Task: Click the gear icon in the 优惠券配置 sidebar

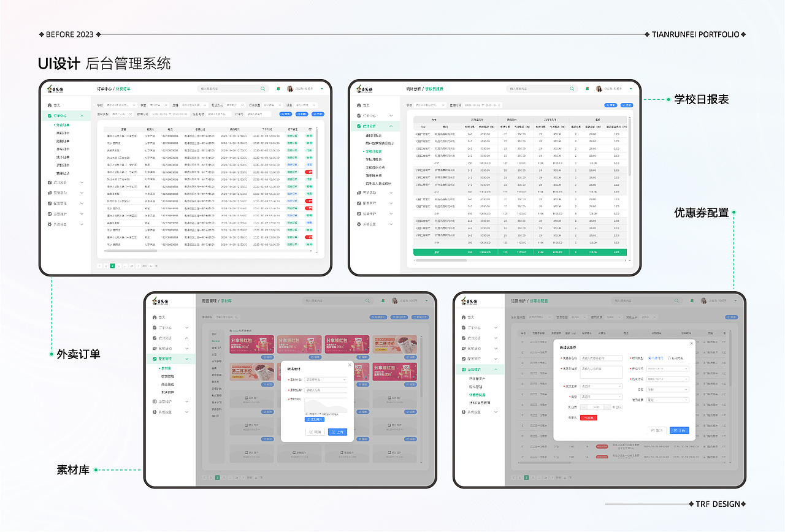Action: pyautogui.click(x=463, y=412)
